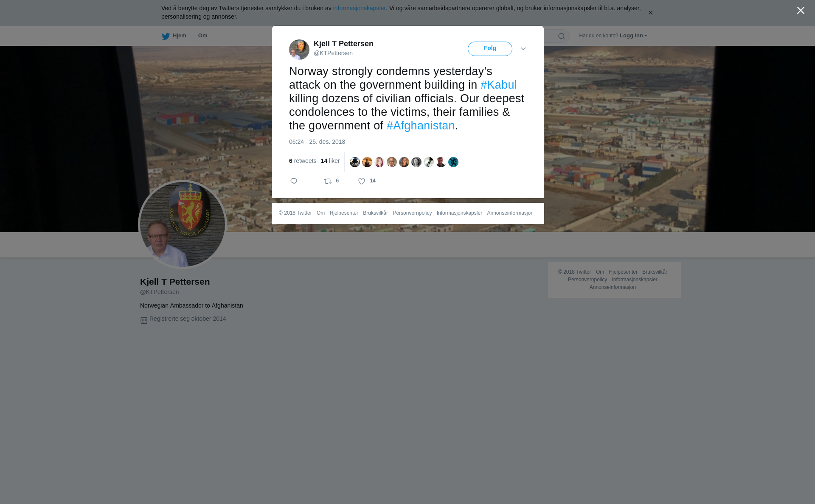
Task: Expand the tweet options chevron
Action: (x=523, y=49)
